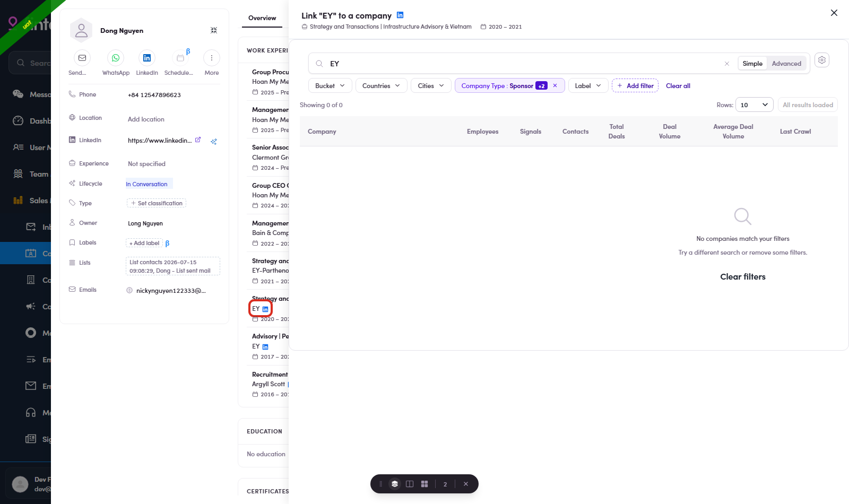Switch search mode to Simple
Viewport: 849px width, 504px height.
(752, 64)
